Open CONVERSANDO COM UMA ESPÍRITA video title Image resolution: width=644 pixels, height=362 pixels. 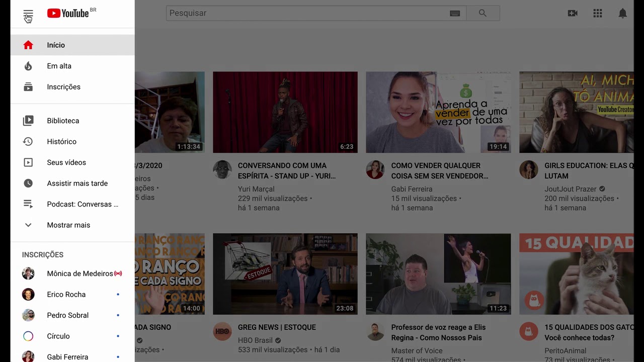tap(287, 171)
